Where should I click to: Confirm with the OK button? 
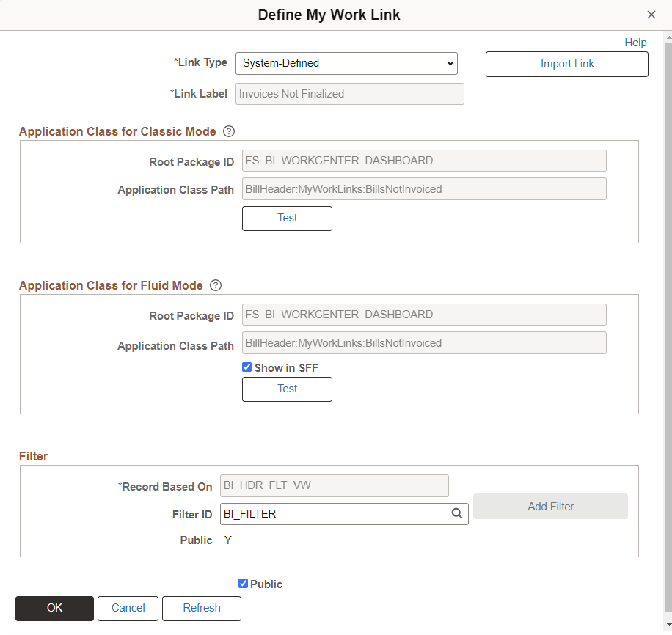click(54, 608)
